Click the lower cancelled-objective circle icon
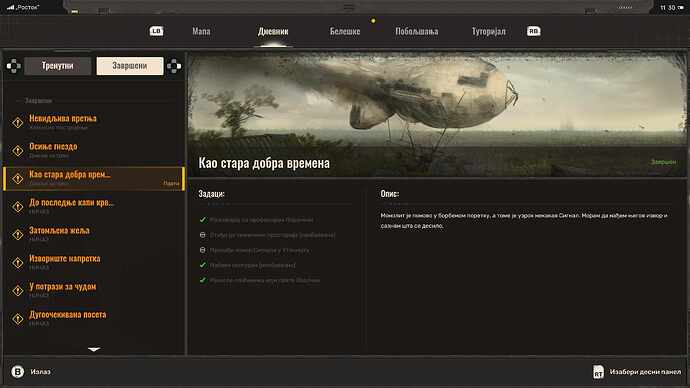The width and height of the screenshot is (690, 388). tap(203, 250)
